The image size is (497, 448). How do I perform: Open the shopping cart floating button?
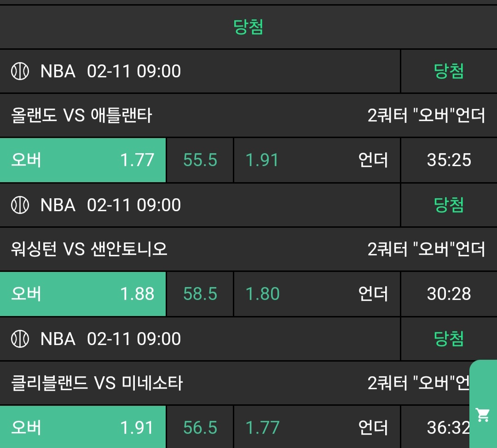pos(483,415)
